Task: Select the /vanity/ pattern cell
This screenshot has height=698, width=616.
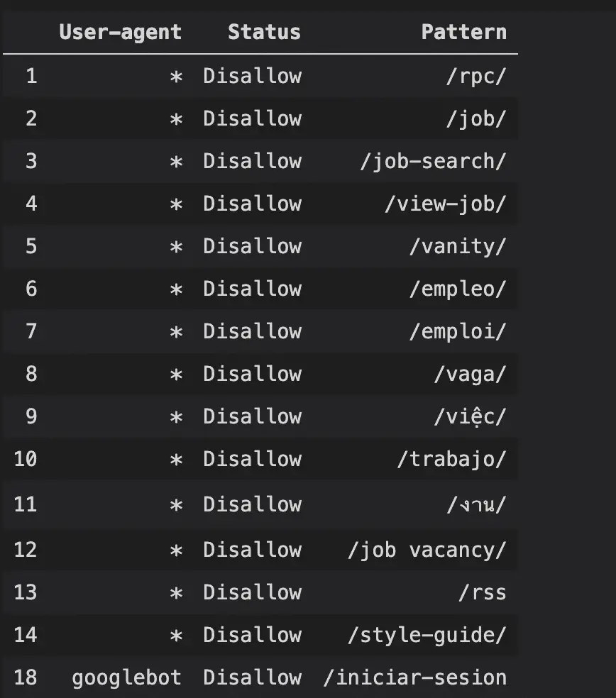Action: (458, 247)
